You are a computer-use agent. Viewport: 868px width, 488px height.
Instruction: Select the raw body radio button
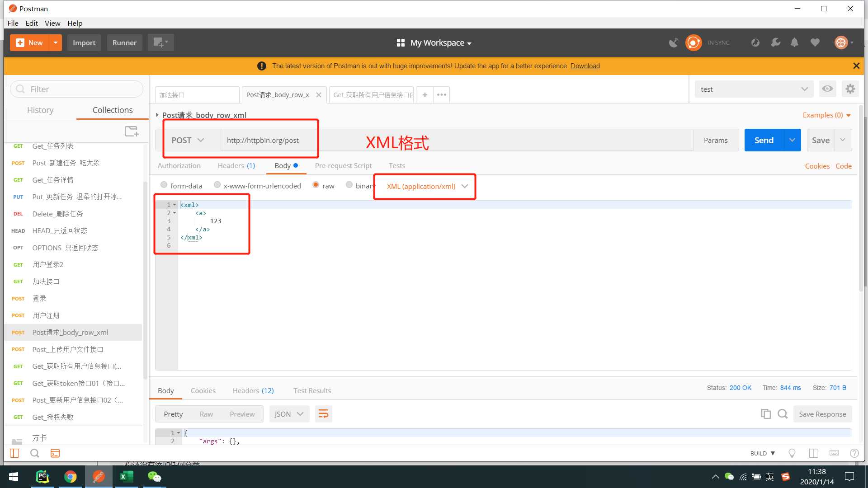tap(316, 185)
